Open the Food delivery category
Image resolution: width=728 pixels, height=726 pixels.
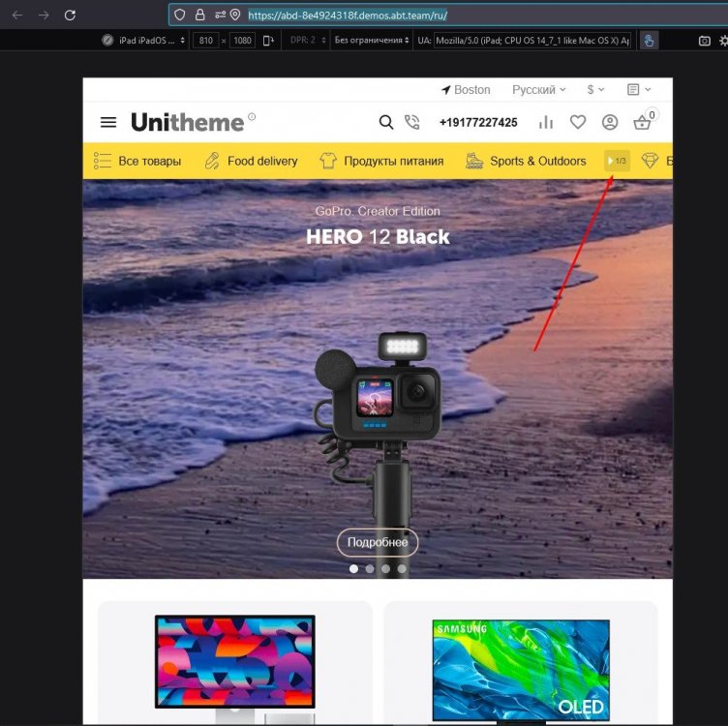251,161
